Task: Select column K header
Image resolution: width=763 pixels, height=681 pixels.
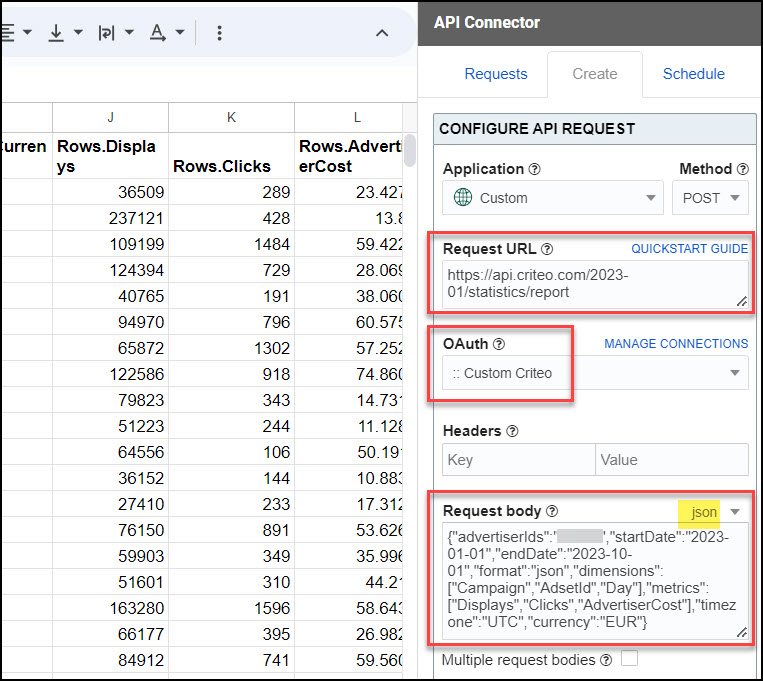Action: pos(231,117)
